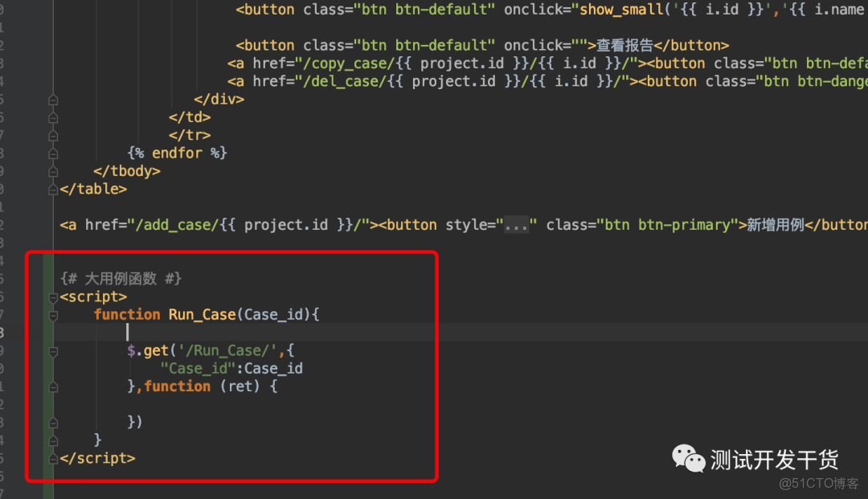Collapse the fold marker beside </td>
The height and width of the screenshot is (499, 868).
[53, 118]
